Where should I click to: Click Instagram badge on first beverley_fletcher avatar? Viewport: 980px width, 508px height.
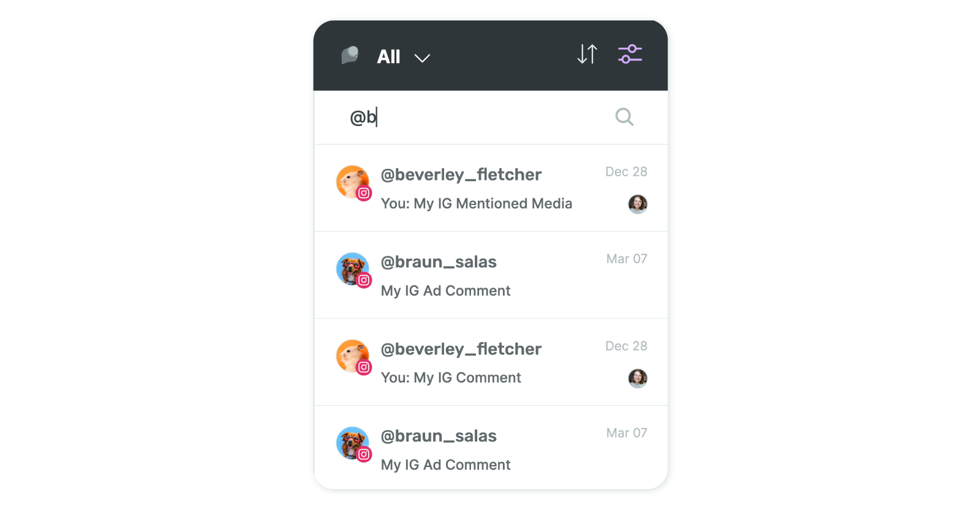(364, 193)
